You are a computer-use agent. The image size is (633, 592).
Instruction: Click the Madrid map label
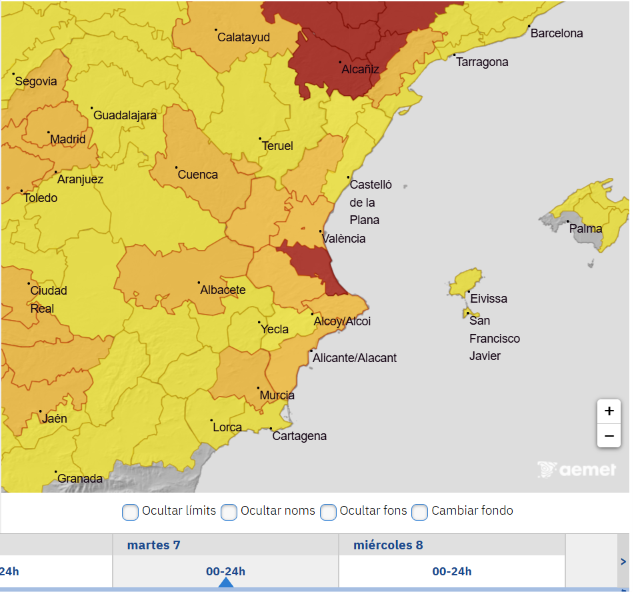pos(68,139)
